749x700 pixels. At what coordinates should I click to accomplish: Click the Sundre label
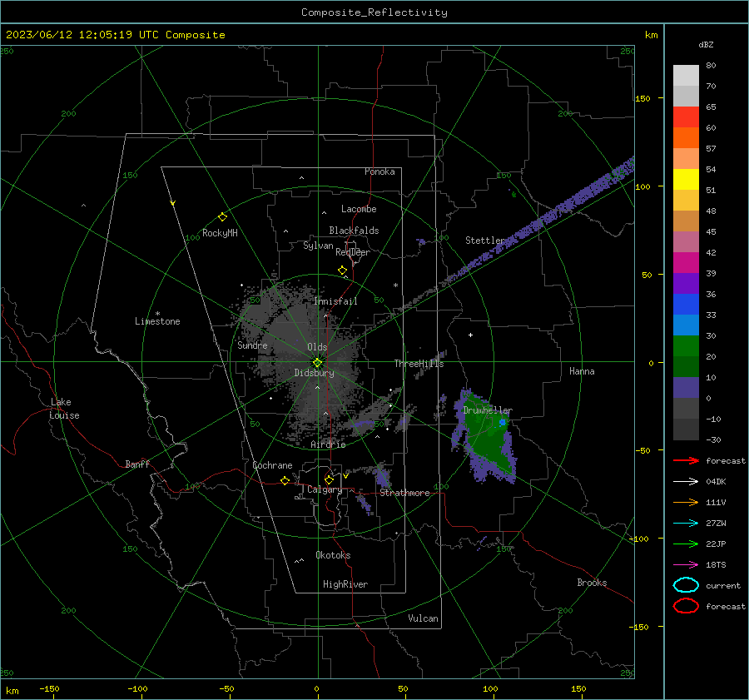(252, 345)
